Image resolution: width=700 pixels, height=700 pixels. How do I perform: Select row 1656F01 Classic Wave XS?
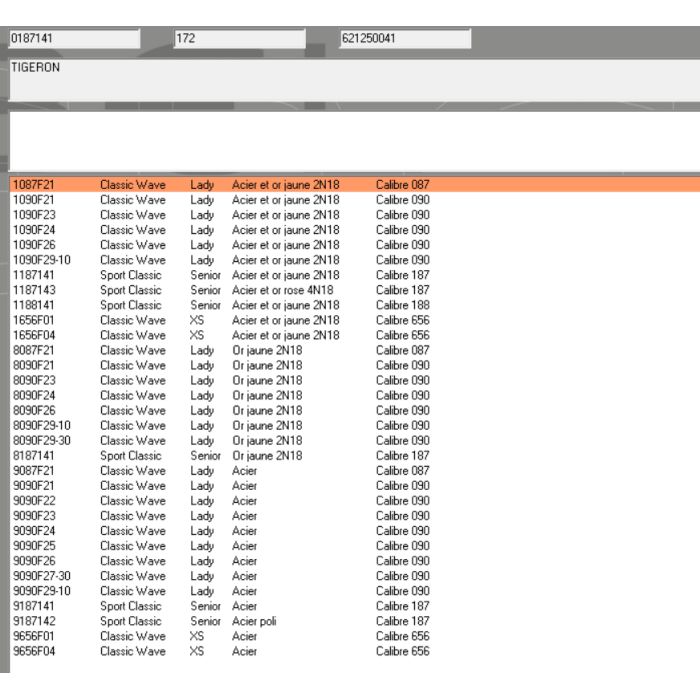tap(354, 320)
